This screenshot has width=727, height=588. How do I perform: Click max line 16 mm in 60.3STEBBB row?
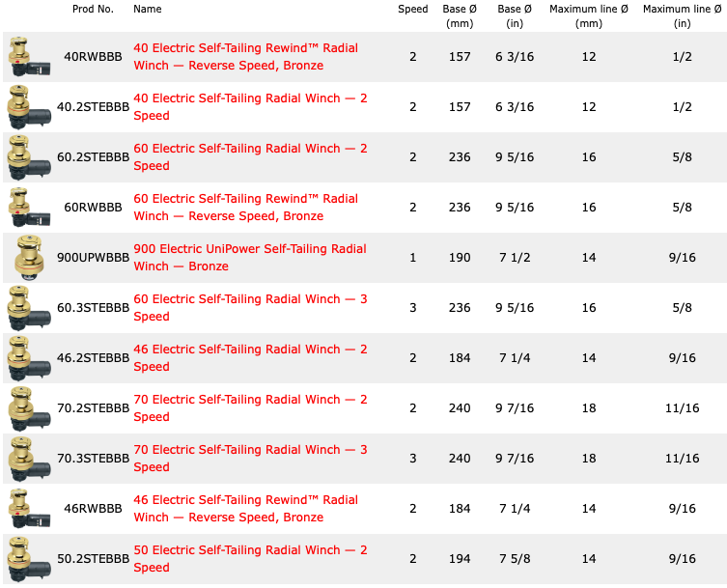pyautogui.click(x=589, y=308)
